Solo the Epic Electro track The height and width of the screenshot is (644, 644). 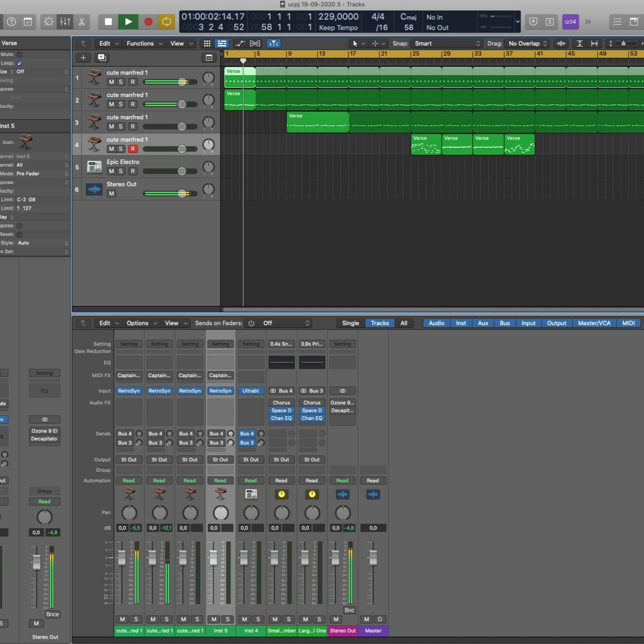(121, 171)
